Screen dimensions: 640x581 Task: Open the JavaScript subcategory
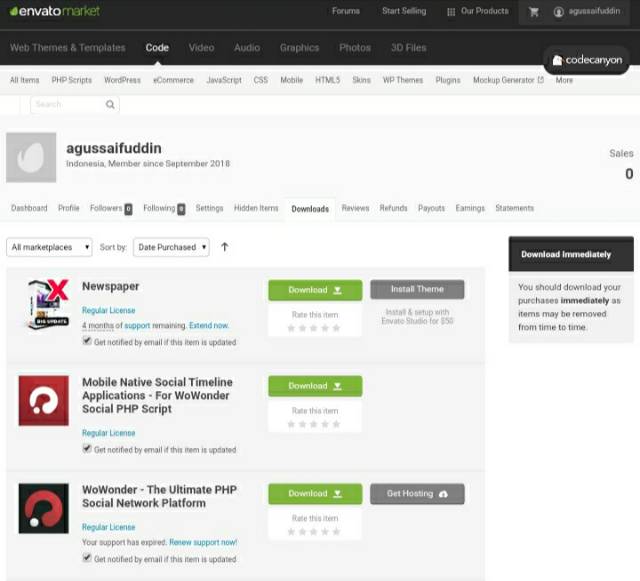coord(224,80)
